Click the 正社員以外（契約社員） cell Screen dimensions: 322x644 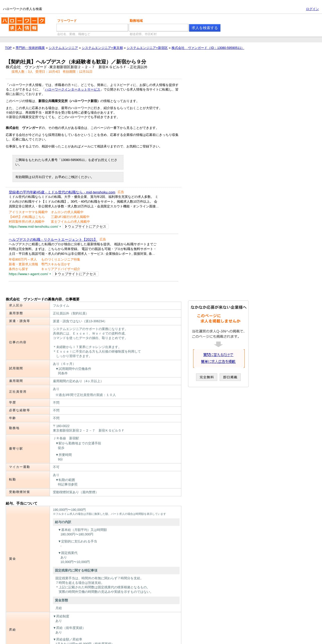[x=115, y=313]
